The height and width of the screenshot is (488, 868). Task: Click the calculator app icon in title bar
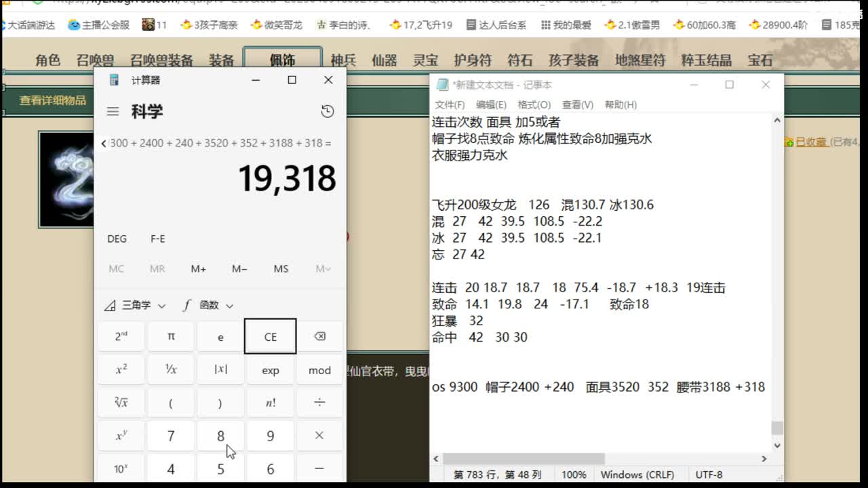[113, 80]
